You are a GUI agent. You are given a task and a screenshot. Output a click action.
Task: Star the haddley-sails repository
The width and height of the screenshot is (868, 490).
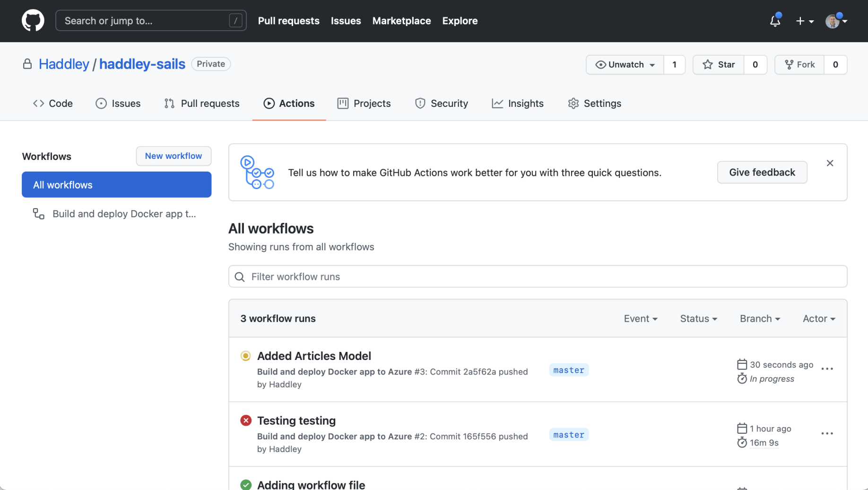coord(719,65)
